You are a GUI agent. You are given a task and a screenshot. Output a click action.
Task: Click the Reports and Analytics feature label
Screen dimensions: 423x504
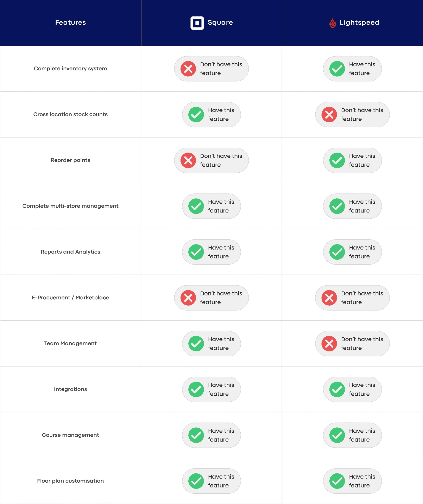click(x=70, y=252)
